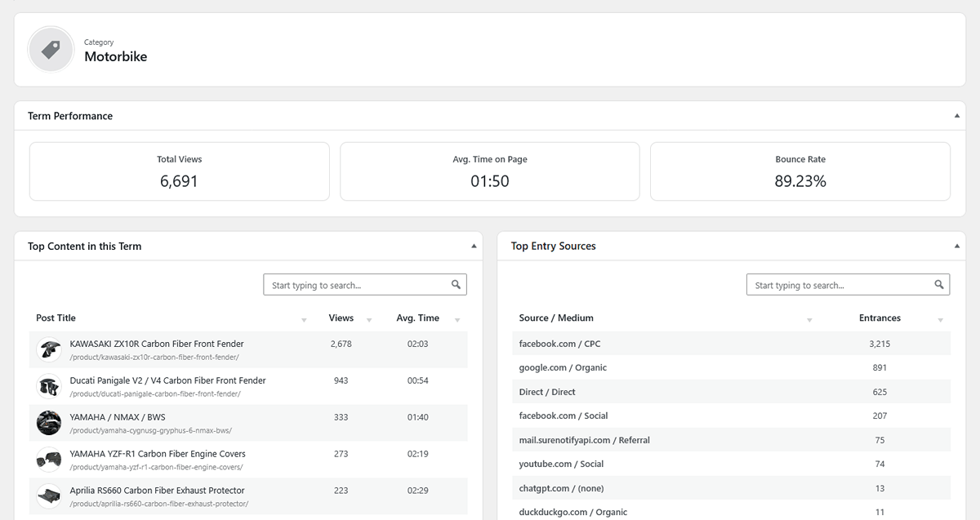
Task: Click the Post Title column header
Action: [x=56, y=318]
